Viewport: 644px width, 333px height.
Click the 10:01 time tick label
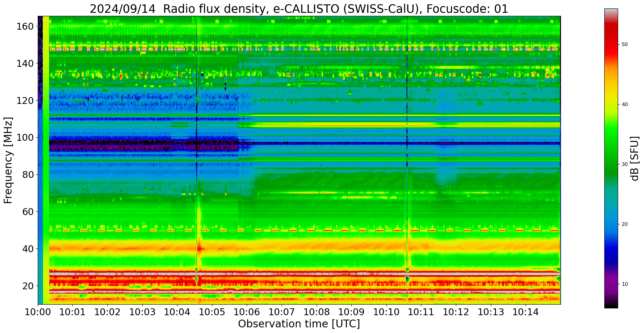click(x=73, y=312)
